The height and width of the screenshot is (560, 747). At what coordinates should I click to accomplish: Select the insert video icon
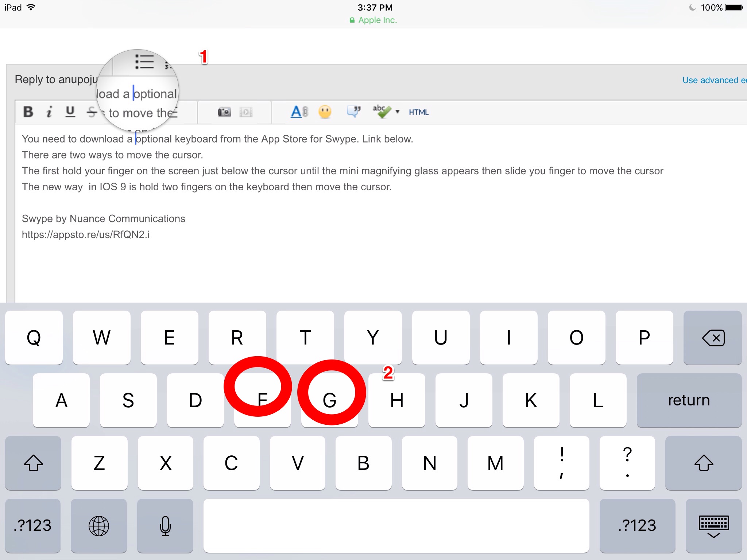click(x=245, y=112)
